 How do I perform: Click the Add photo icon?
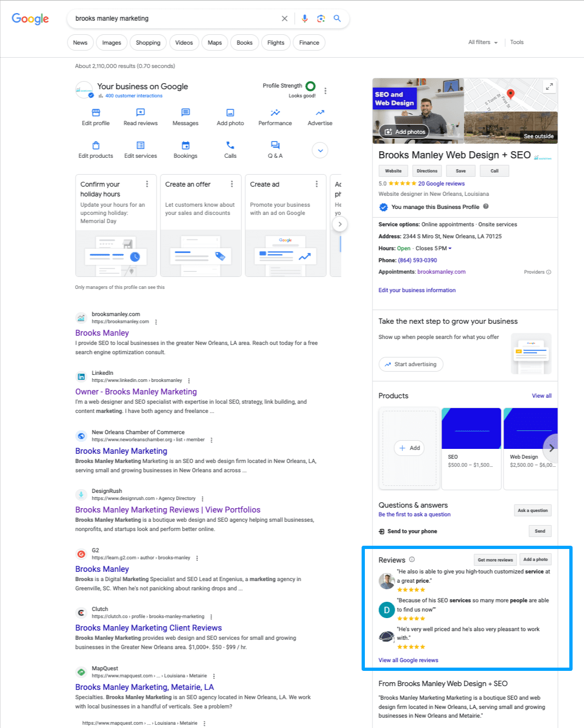click(x=230, y=113)
